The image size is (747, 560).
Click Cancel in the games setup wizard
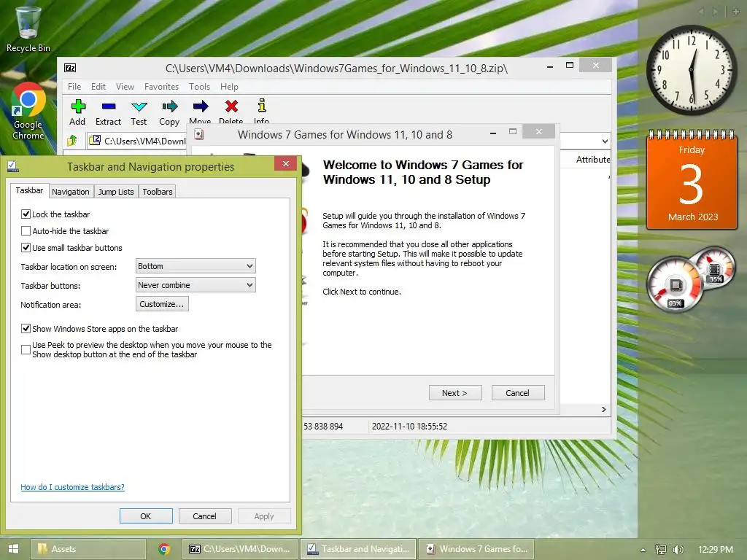pyautogui.click(x=518, y=393)
